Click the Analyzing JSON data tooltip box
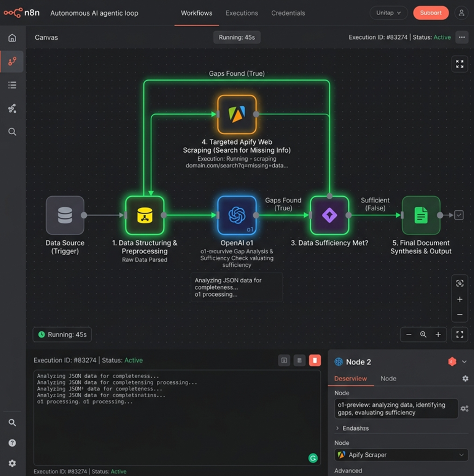The height and width of the screenshot is (476, 474). coord(236,287)
